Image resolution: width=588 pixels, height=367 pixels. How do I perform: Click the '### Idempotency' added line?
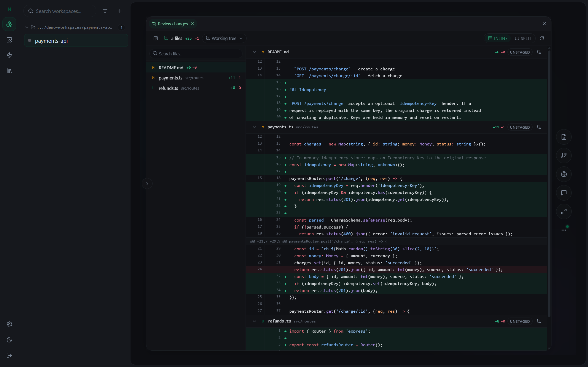coord(397,90)
